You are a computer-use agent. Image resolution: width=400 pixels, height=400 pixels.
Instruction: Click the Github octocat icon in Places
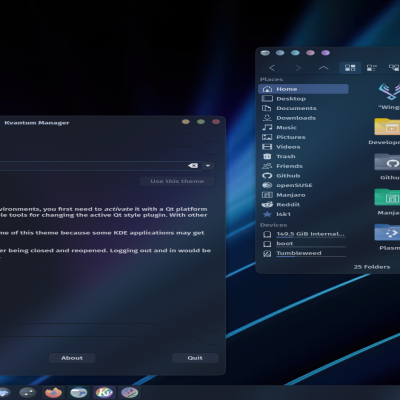267,175
